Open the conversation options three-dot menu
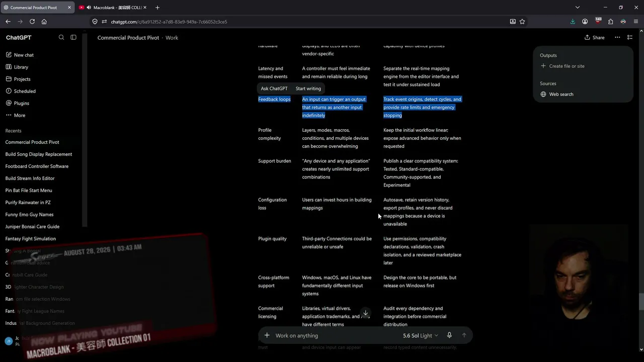Viewport: 644px width, 362px height. [x=617, y=38]
